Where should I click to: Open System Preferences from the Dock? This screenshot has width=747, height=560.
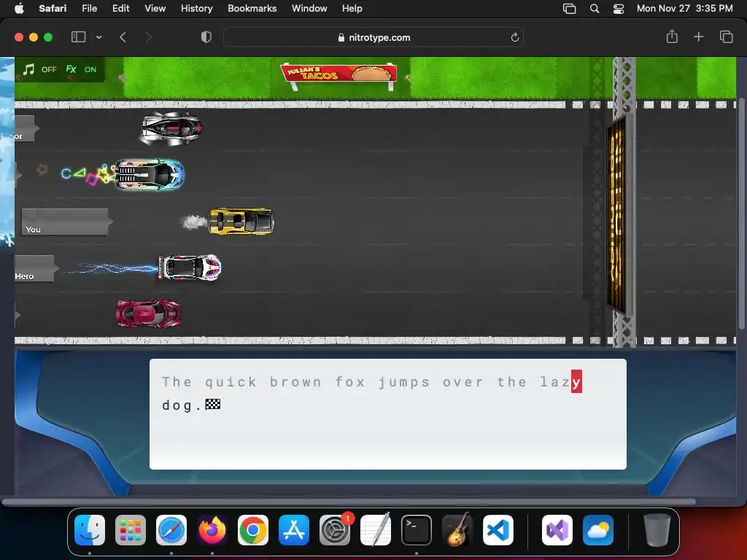click(x=335, y=529)
